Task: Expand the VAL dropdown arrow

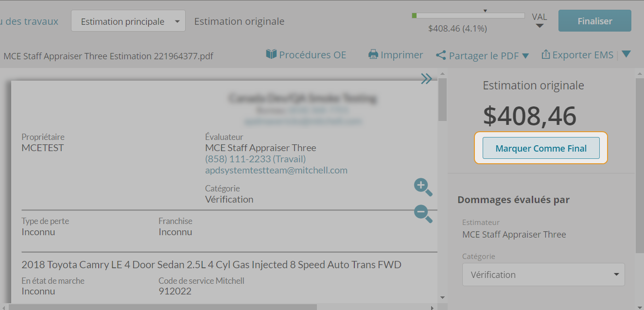Action: click(540, 26)
